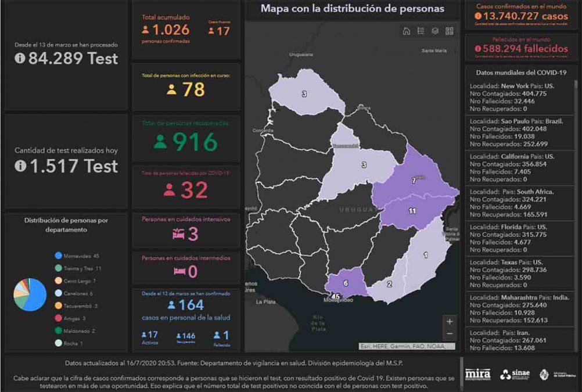582x392 pixels.
Task: Click the mira logo in footer
Action: 477,374
